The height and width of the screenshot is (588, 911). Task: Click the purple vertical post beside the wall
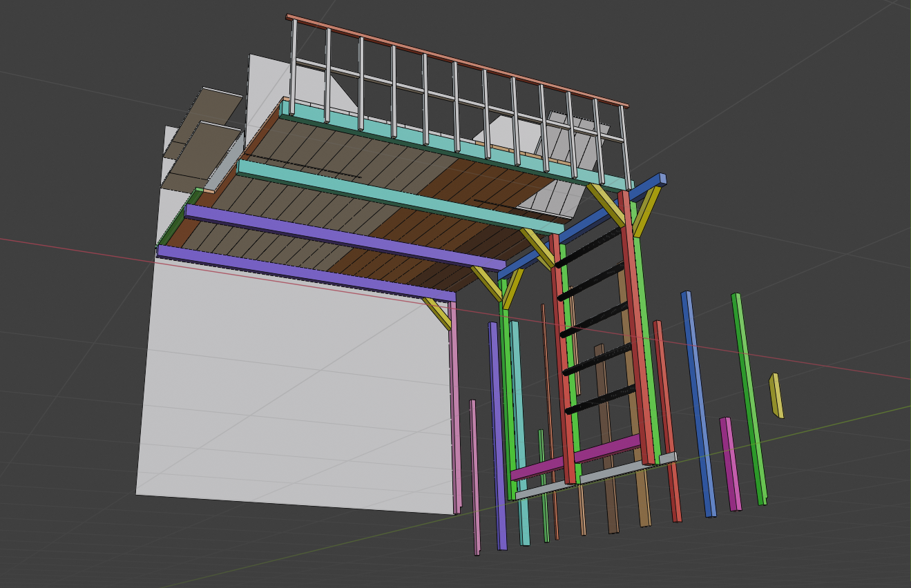(x=497, y=435)
